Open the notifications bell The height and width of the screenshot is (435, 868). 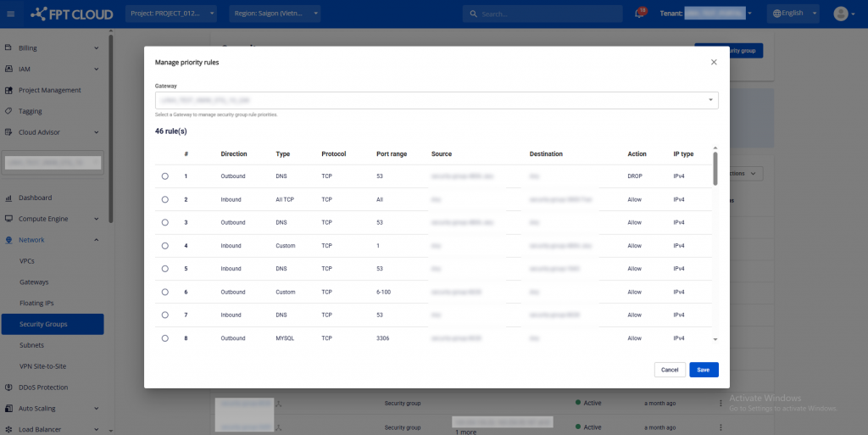click(639, 14)
